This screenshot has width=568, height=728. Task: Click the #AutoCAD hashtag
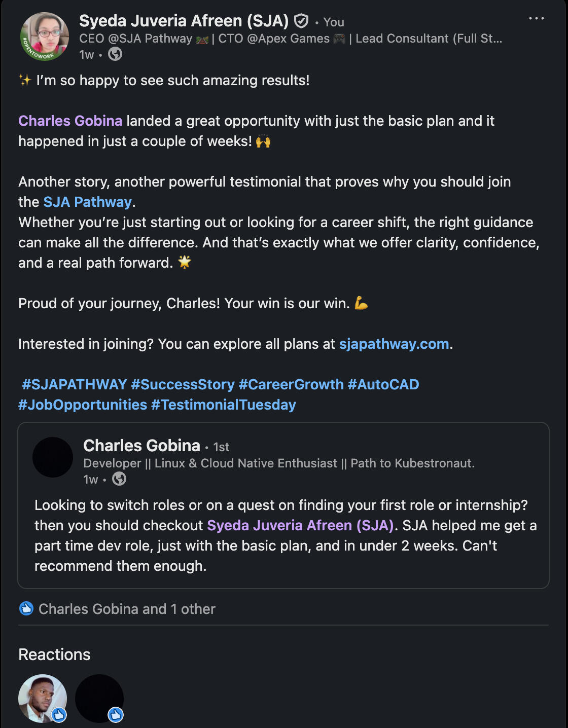click(383, 385)
